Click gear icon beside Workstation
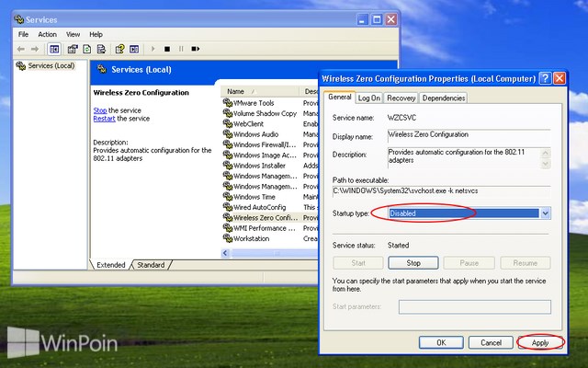588x368 pixels. pos(228,238)
